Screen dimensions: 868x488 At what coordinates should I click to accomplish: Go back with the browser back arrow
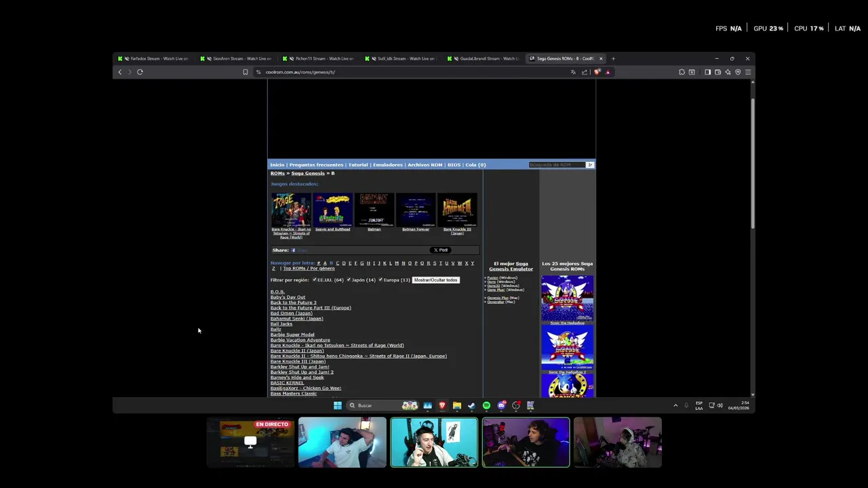pyautogui.click(x=120, y=72)
